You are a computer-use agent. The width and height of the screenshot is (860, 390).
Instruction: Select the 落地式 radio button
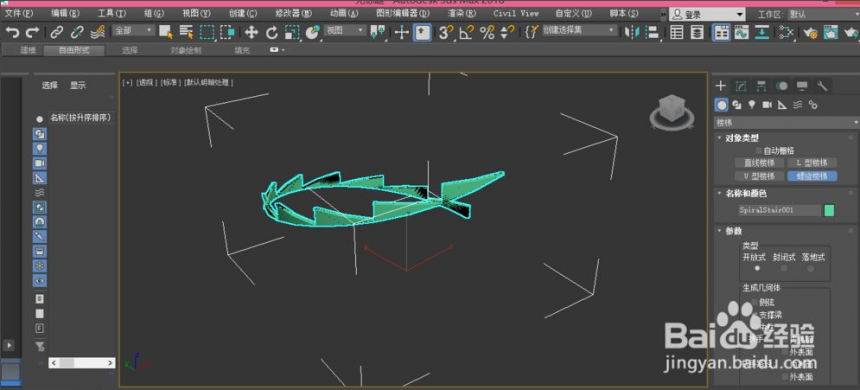pos(811,268)
